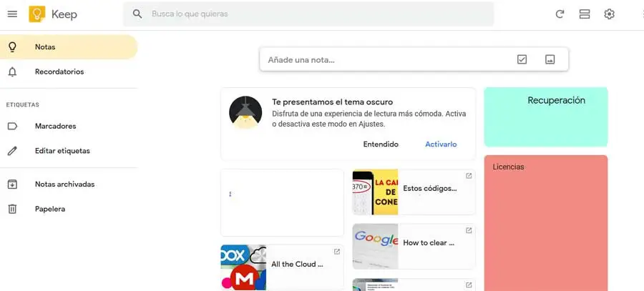The height and width of the screenshot is (291, 644).
Task: Create a new list with checkbox icon
Action: (x=522, y=59)
